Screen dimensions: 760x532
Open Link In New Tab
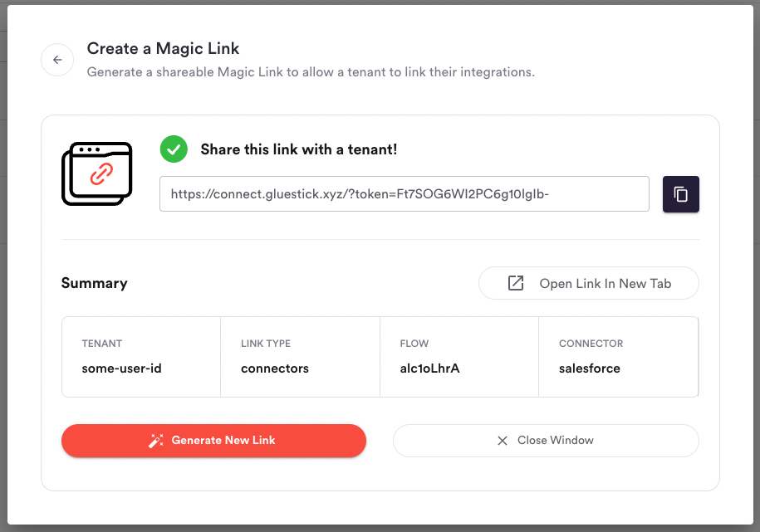588,283
